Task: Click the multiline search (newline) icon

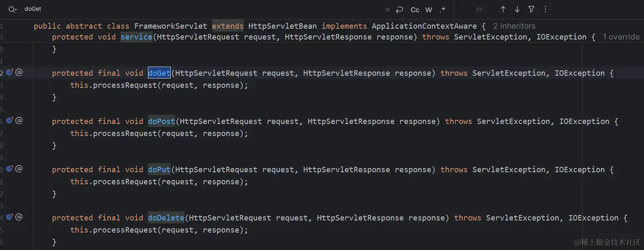Action: pos(399,9)
